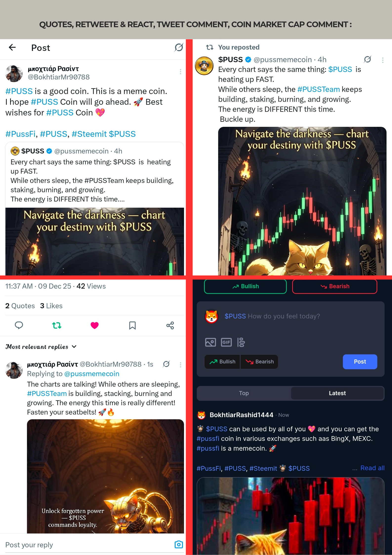Open three-dot menu on reposted $PUSS tweet
The height and width of the screenshot is (555, 392).
click(383, 60)
